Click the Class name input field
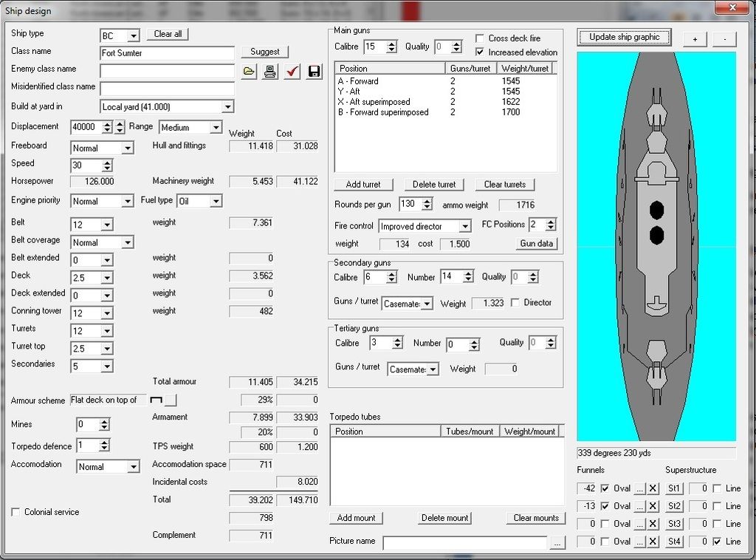 (167, 53)
